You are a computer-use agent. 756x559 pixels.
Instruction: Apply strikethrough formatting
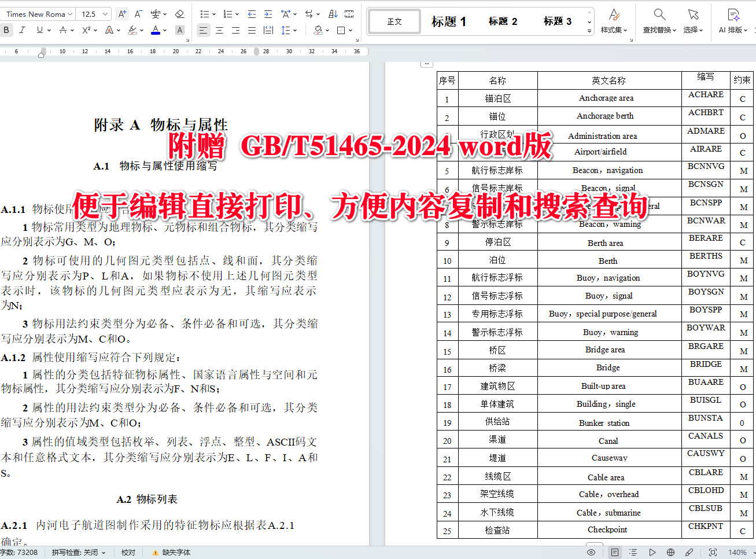[63, 30]
